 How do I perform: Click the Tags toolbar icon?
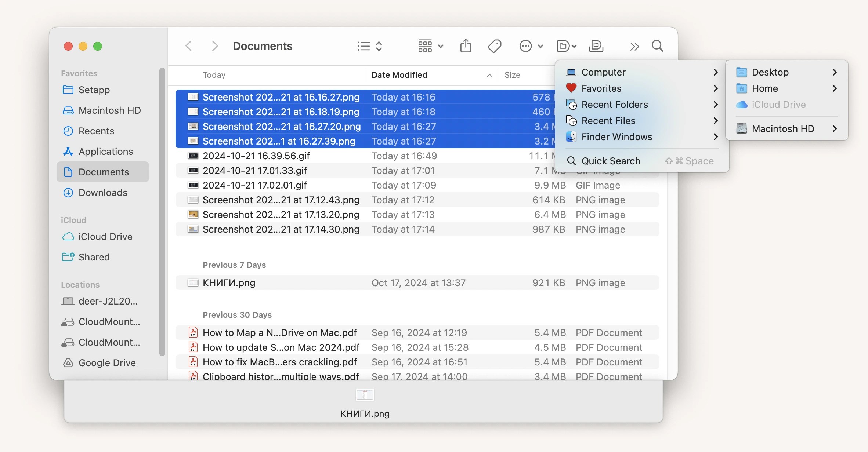pyautogui.click(x=495, y=46)
